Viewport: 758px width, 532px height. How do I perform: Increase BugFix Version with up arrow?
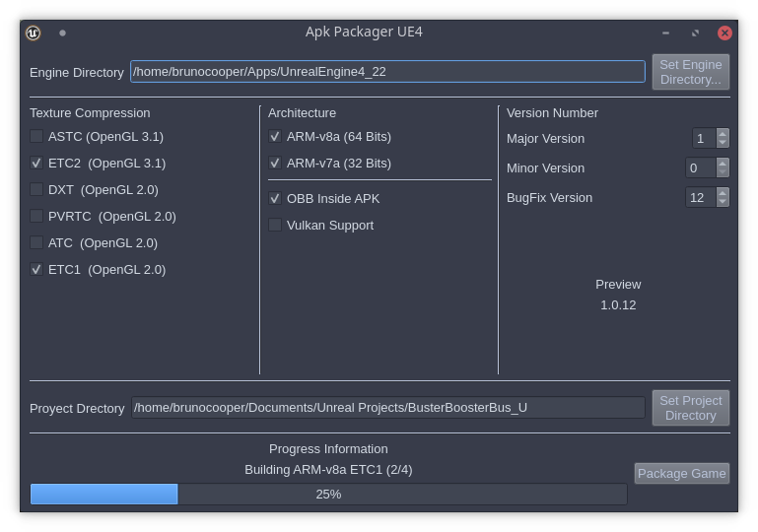(x=723, y=192)
